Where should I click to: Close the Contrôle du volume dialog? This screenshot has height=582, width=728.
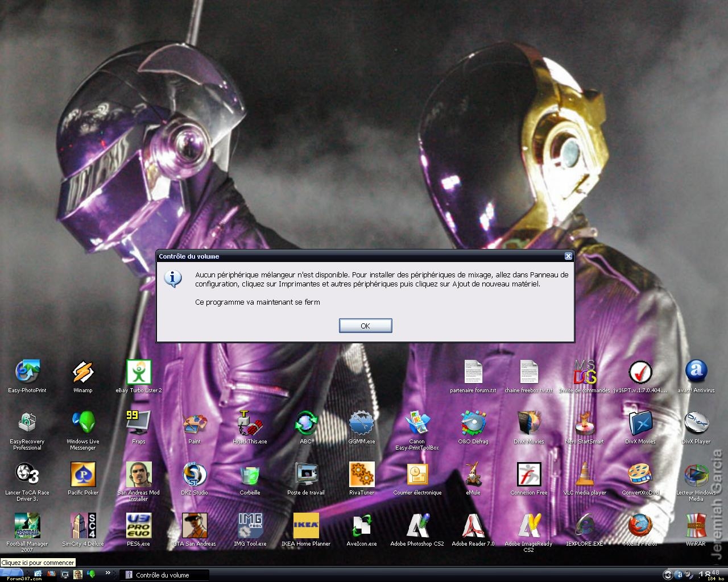568,256
